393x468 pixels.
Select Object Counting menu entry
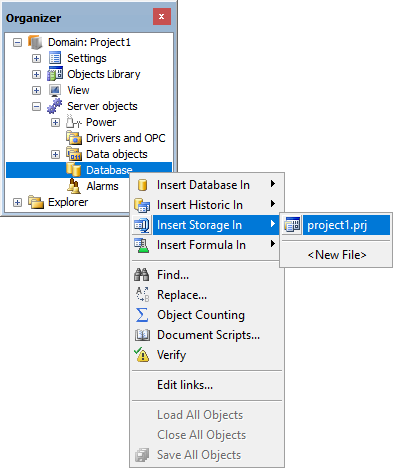click(x=206, y=315)
